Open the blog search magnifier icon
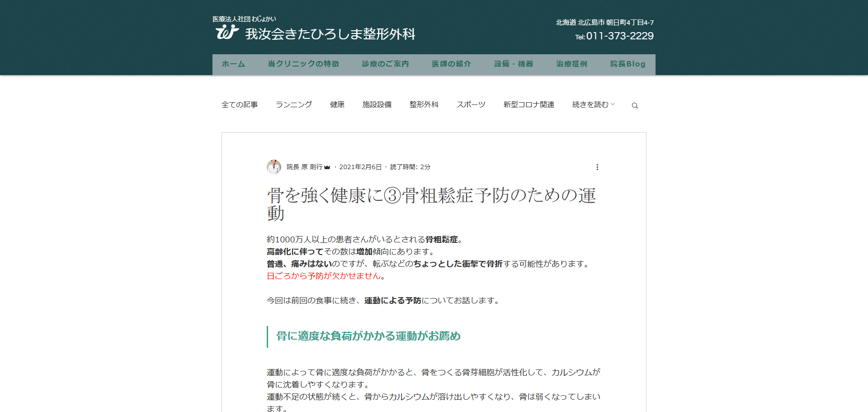868x412 pixels. 635,105
